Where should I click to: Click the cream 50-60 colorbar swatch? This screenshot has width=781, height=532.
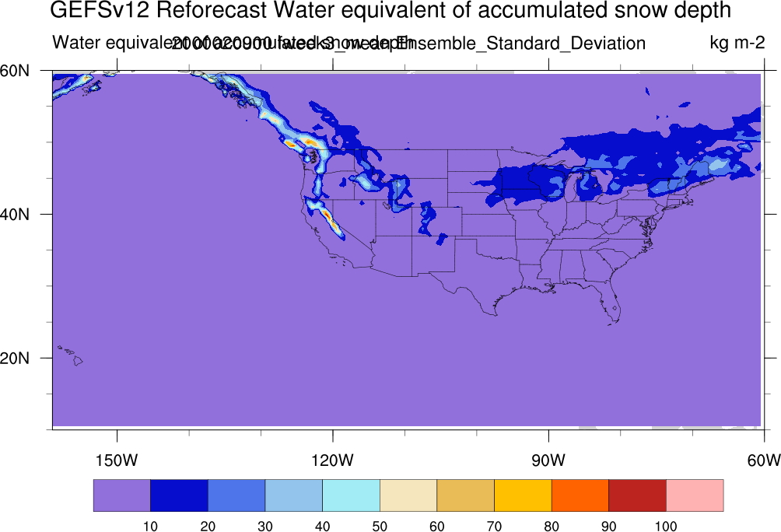coord(408,495)
